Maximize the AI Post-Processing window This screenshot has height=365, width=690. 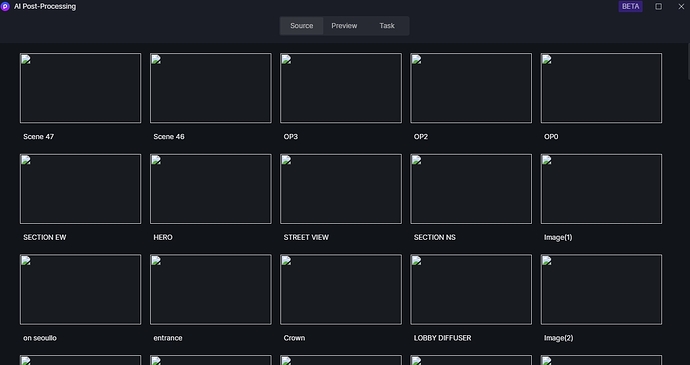(658, 7)
